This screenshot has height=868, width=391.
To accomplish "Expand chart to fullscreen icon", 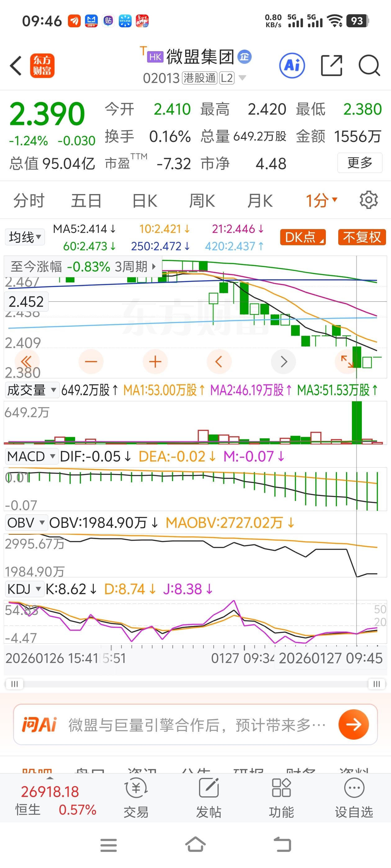I will click(x=347, y=361).
